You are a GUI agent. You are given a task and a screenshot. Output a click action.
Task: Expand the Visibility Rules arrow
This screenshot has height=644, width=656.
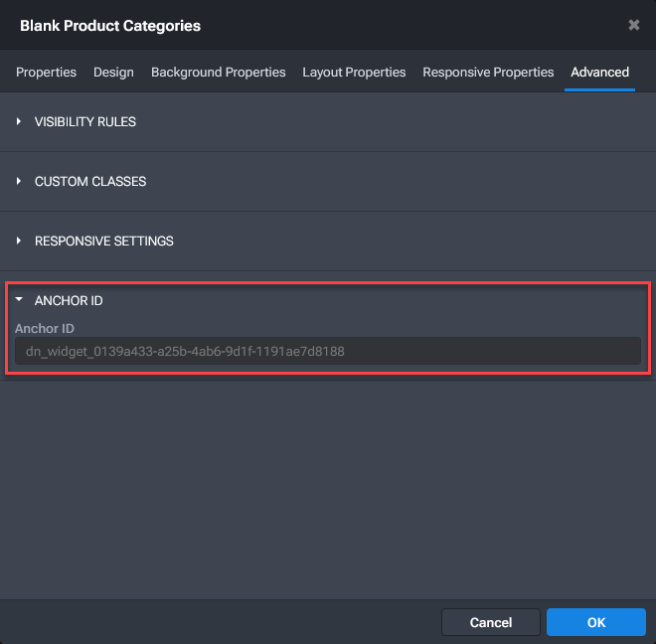(19, 121)
